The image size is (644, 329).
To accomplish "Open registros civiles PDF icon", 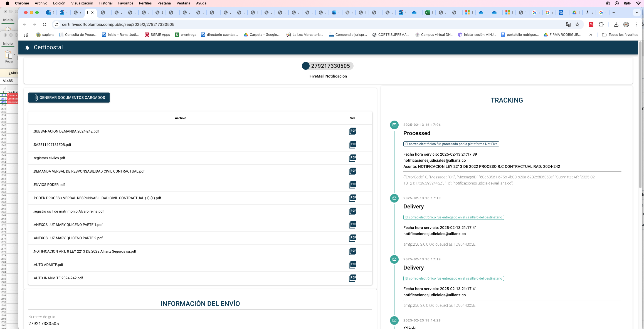I will click(x=352, y=158).
